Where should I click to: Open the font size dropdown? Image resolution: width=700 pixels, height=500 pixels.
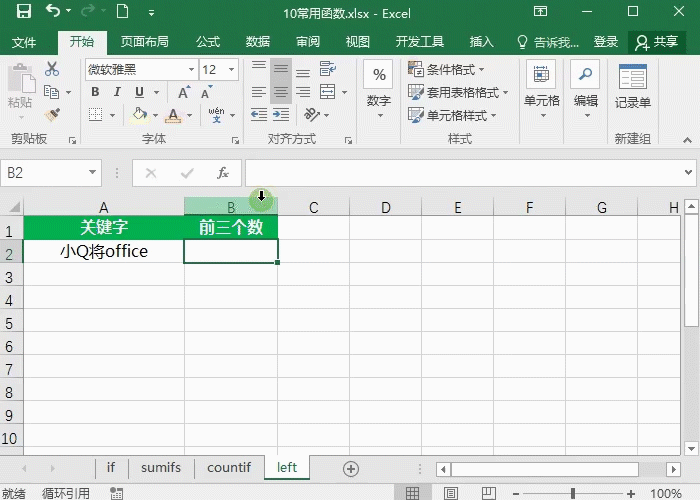tap(231, 70)
